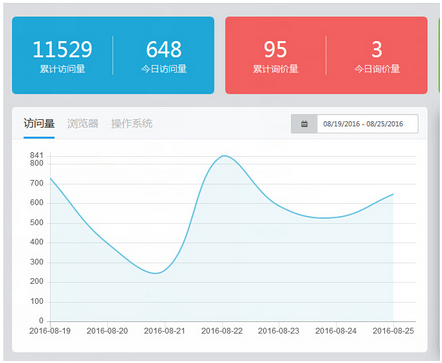
Task: Click the 累计访问量 label
Action: (x=62, y=69)
